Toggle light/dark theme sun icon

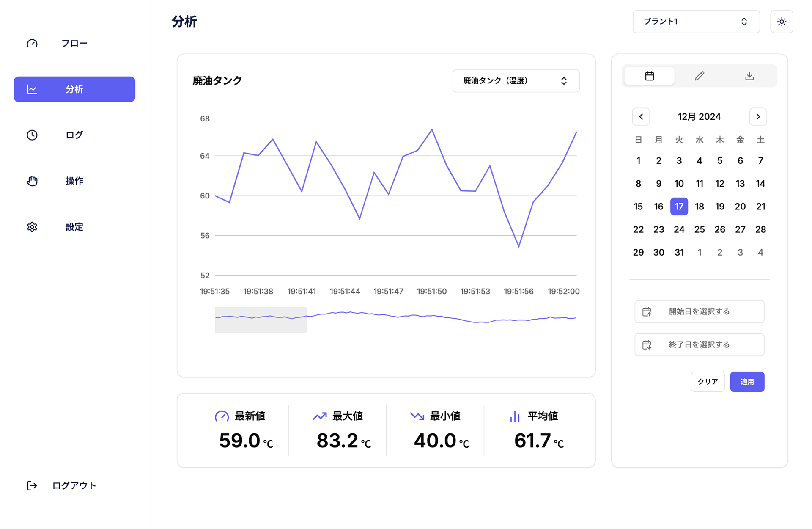click(781, 22)
